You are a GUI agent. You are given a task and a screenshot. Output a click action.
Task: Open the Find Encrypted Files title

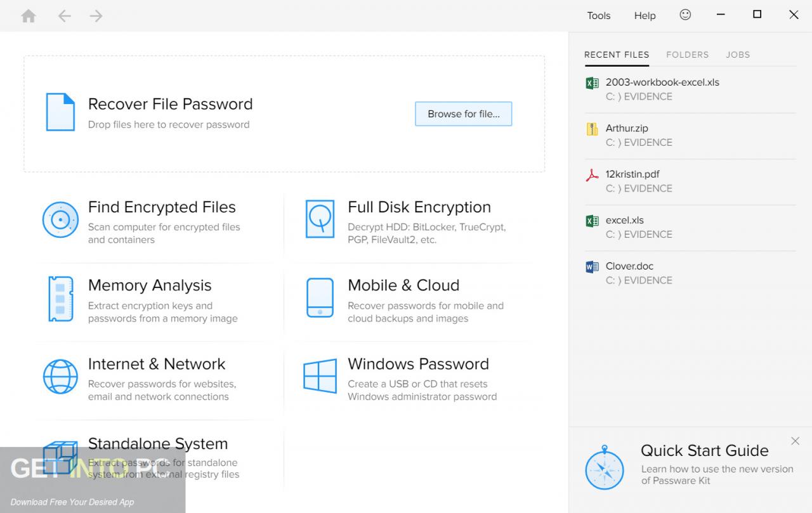[x=162, y=207]
